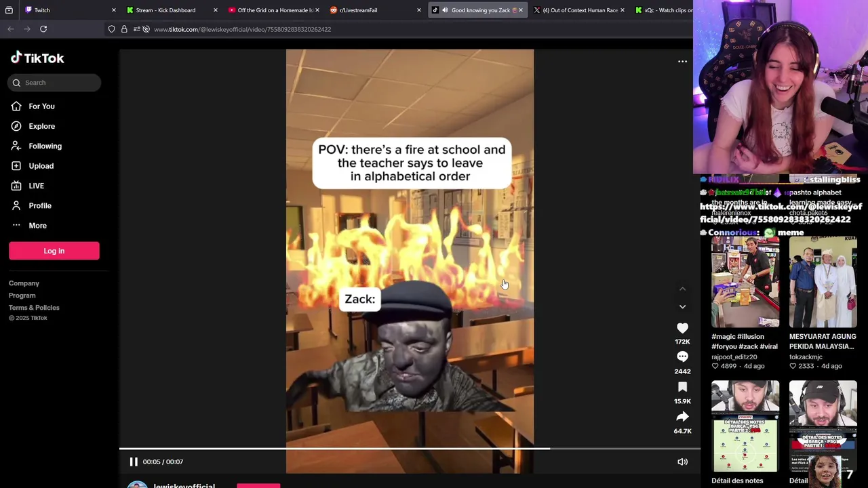Click the Log in button
868x488 pixels.
(54, 251)
